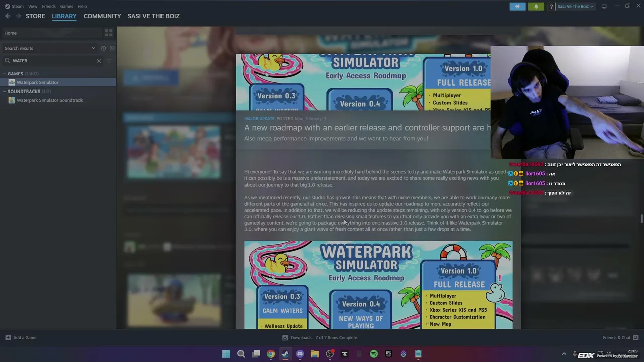The height and width of the screenshot is (362, 644).
Task: Collapse the SOUNDTRACKS category
Action: [x=4, y=92]
